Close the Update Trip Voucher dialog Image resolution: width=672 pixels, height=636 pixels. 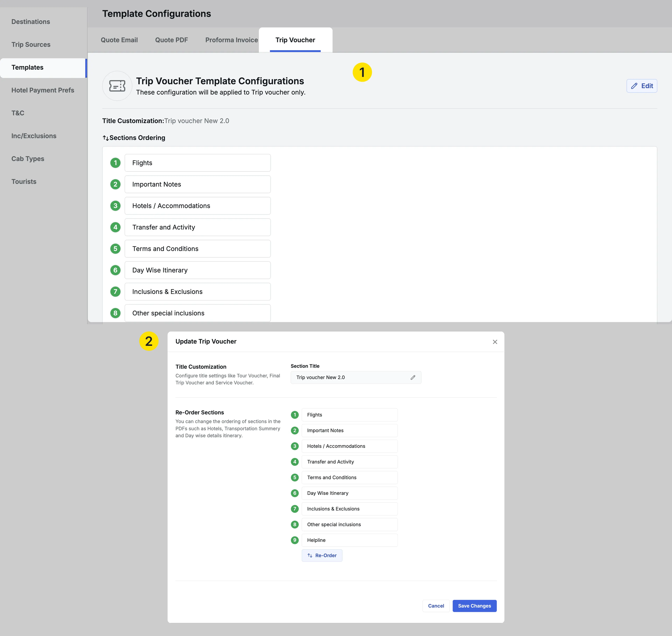495,342
